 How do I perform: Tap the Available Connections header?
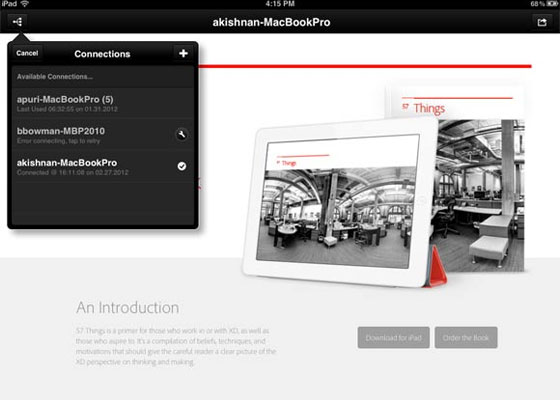[x=102, y=76]
